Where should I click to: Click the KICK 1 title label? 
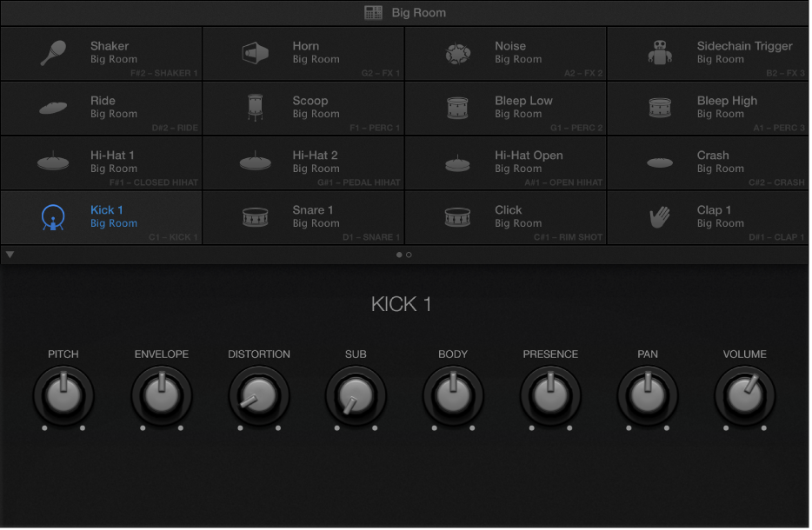tap(402, 304)
